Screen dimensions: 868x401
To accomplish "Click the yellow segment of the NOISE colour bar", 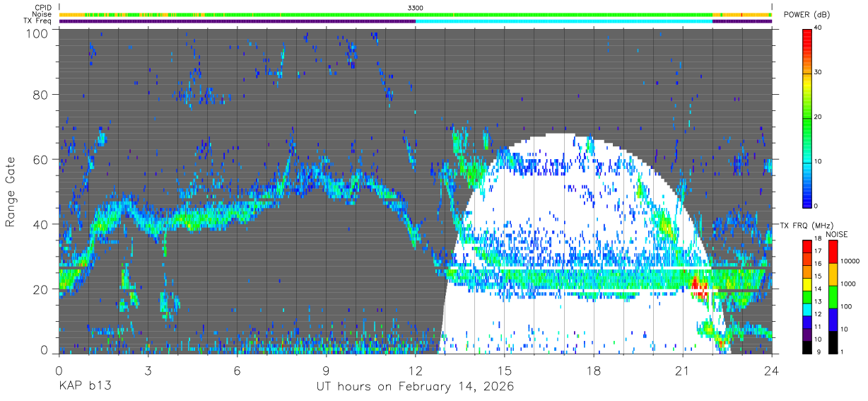I will click(833, 274).
